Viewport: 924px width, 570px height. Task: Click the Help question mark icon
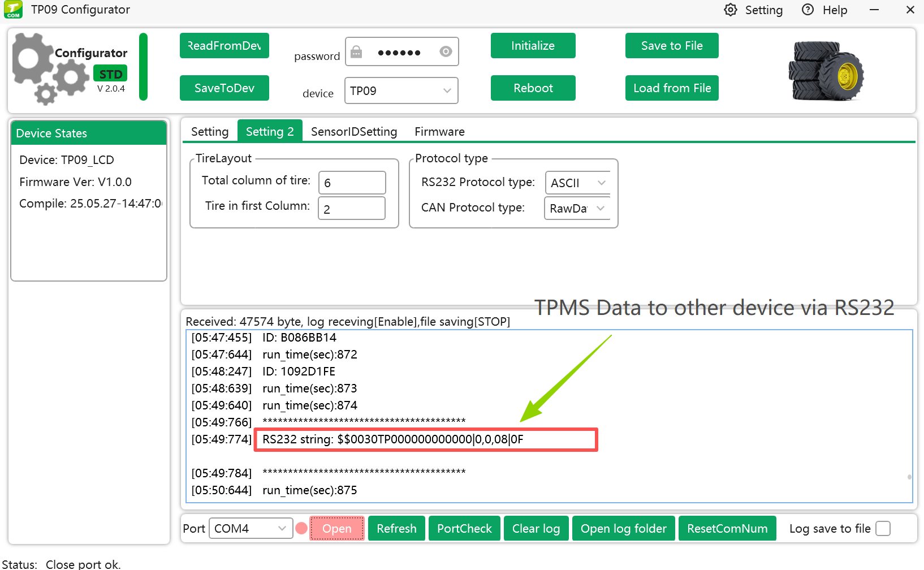[x=808, y=10]
